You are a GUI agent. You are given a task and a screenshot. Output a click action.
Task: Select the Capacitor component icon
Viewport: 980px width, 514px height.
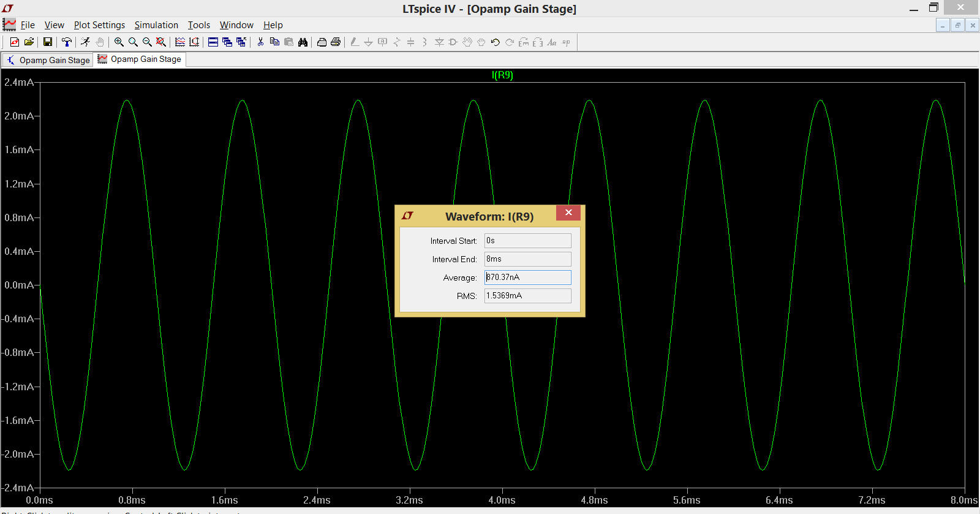point(411,42)
